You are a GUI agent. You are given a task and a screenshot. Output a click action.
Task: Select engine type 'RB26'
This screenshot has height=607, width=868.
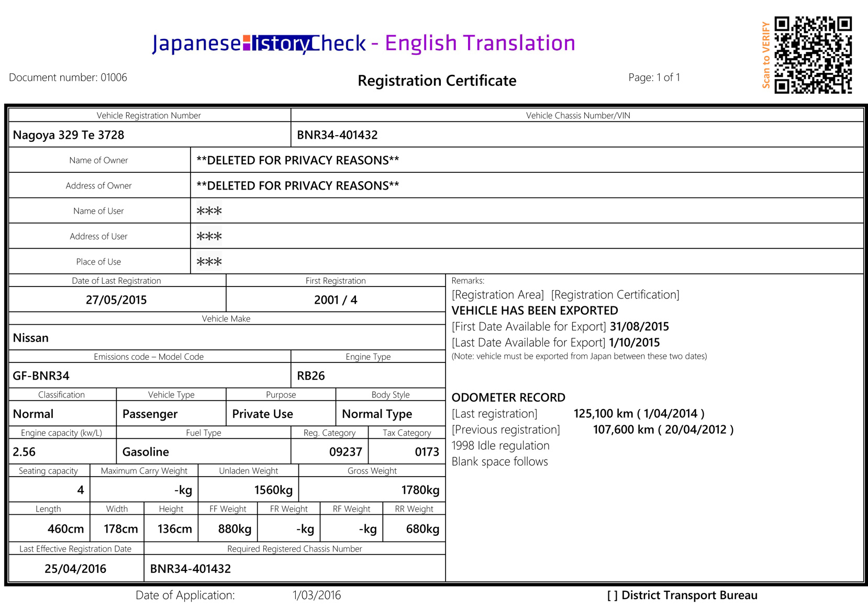point(311,376)
